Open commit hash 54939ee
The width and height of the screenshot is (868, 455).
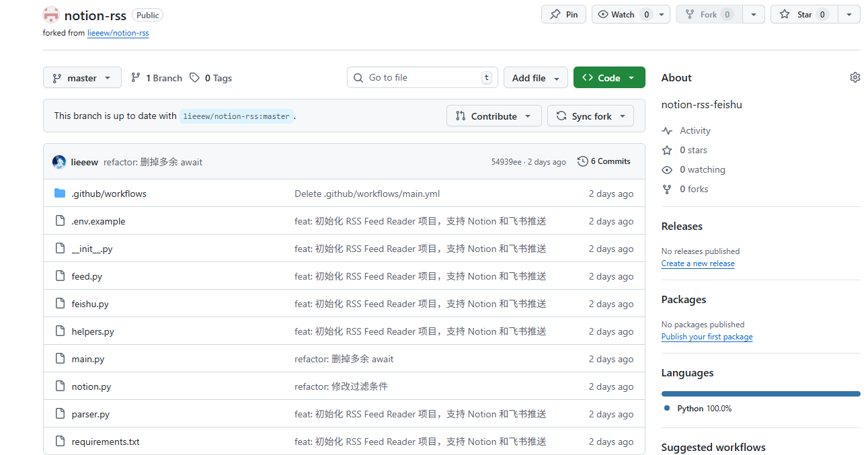(506, 162)
